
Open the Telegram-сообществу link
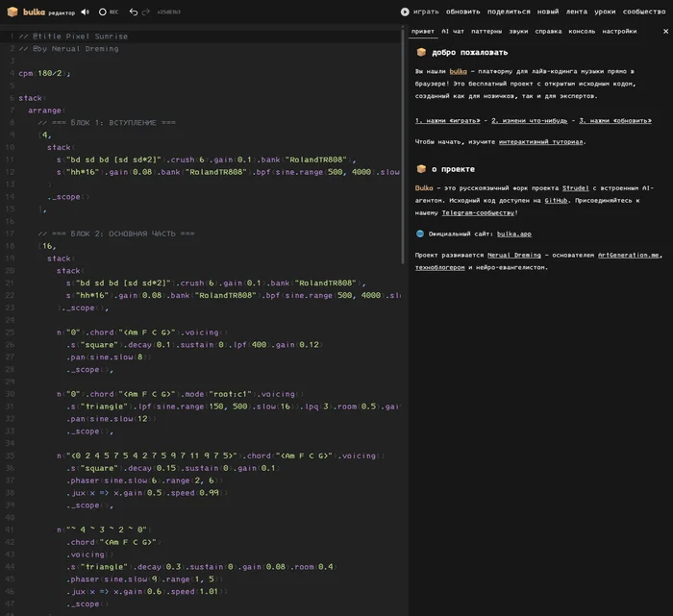[478, 212]
